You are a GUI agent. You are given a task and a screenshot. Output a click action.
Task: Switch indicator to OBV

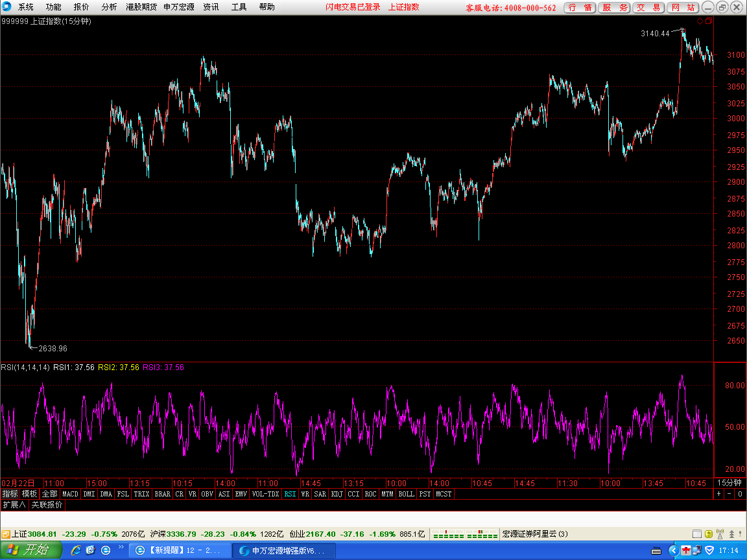coord(207,494)
